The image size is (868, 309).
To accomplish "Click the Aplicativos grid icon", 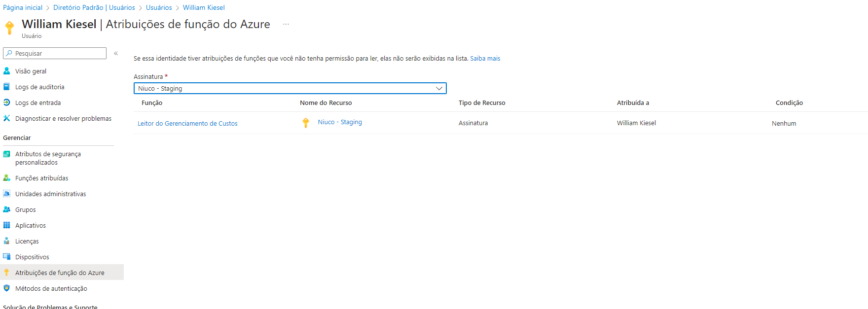I will click(6, 225).
